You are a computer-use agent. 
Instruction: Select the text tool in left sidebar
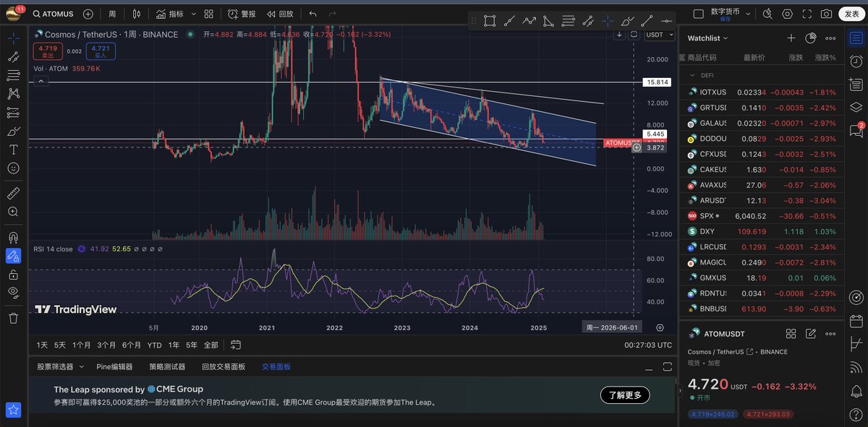click(13, 150)
